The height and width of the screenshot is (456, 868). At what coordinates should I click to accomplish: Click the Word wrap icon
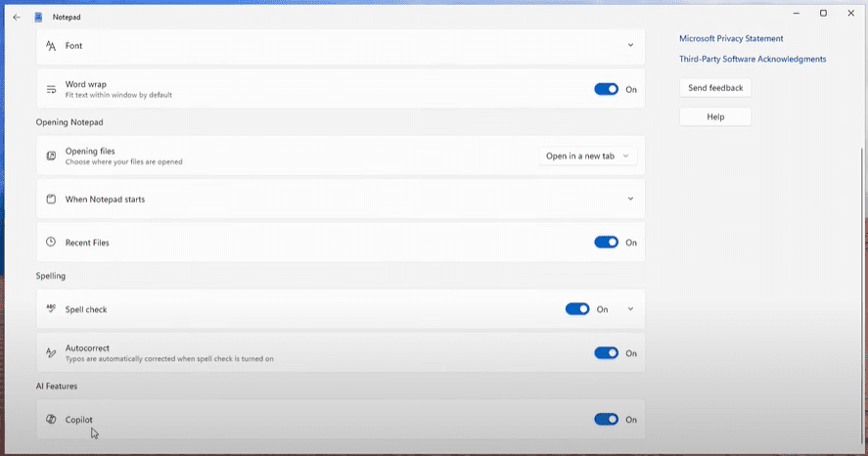click(51, 89)
